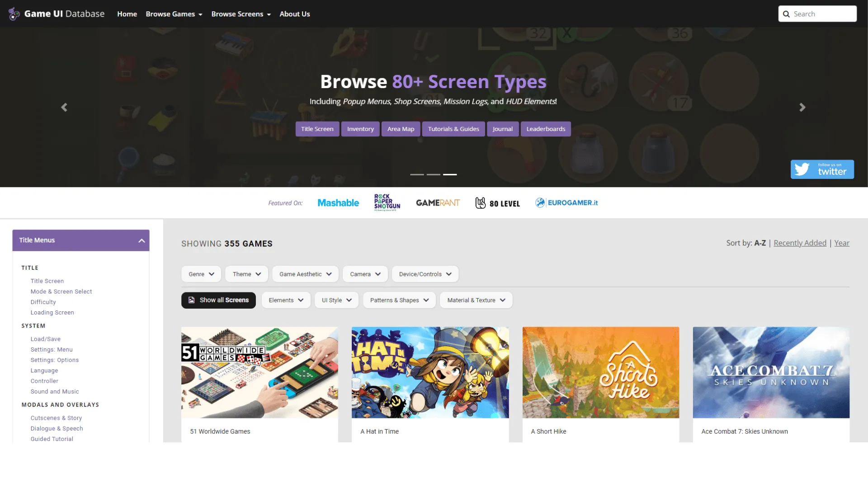This screenshot has height=488, width=868.
Task: Open the UI Style filter dropdown
Action: (336, 300)
